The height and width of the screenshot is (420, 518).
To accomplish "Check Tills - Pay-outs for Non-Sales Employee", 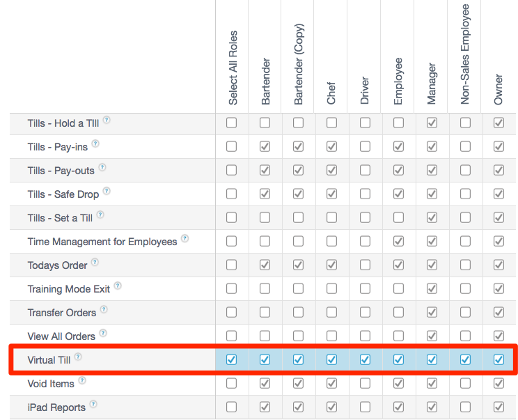I will click(465, 171).
